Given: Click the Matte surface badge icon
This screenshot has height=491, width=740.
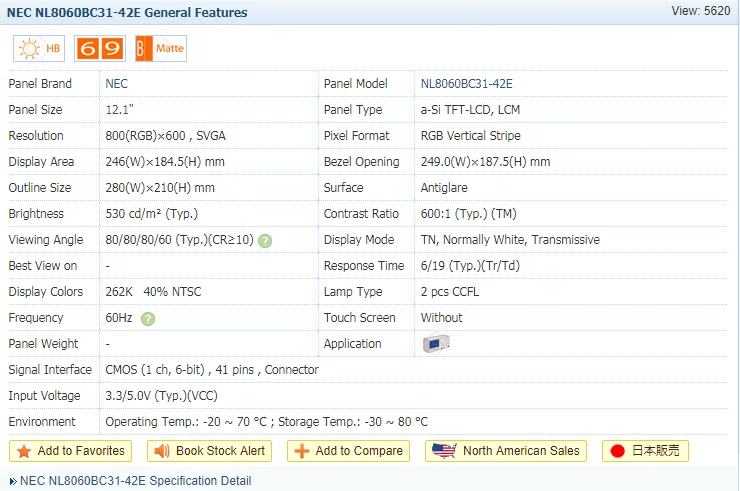Looking at the screenshot, I should point(161,48).
